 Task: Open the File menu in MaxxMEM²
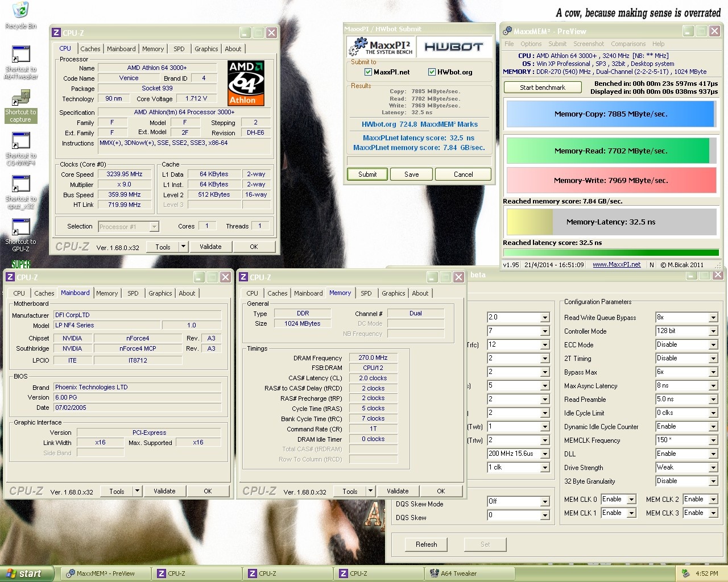(509, 44)
